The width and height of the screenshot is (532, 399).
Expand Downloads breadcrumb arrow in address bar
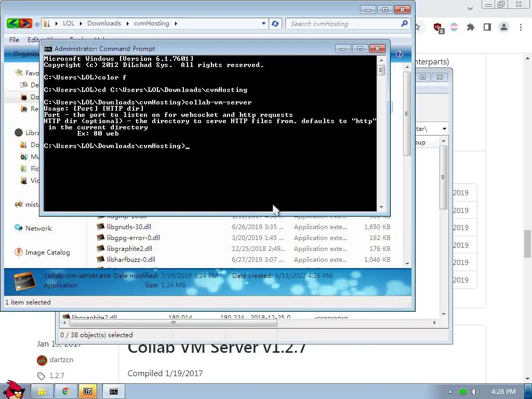pos(128,23)
